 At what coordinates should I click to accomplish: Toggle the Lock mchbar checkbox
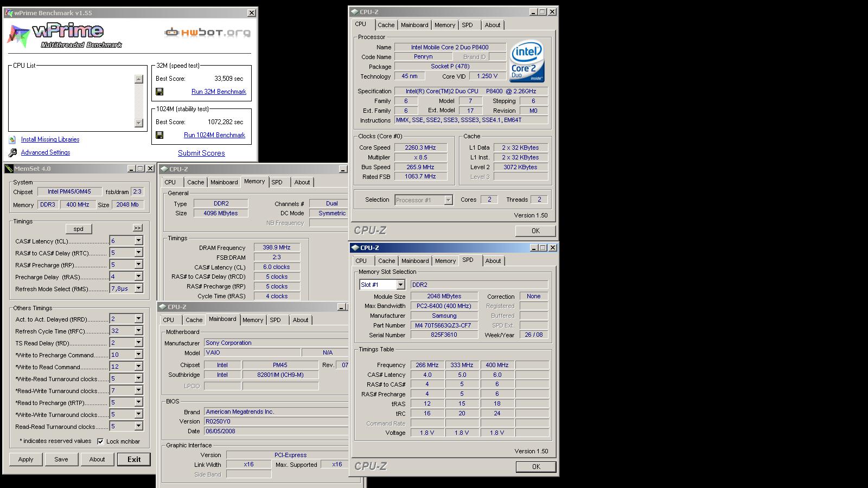(x=100, y=441)
